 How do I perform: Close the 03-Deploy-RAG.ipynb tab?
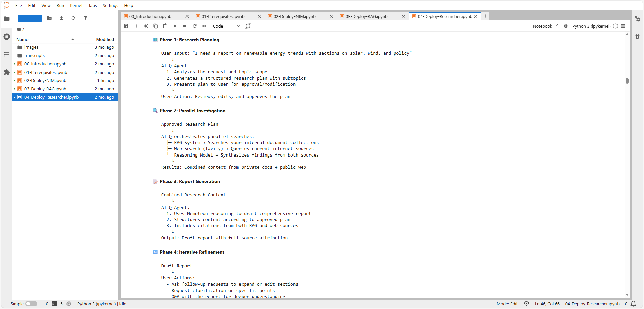(x=404, y=16)
